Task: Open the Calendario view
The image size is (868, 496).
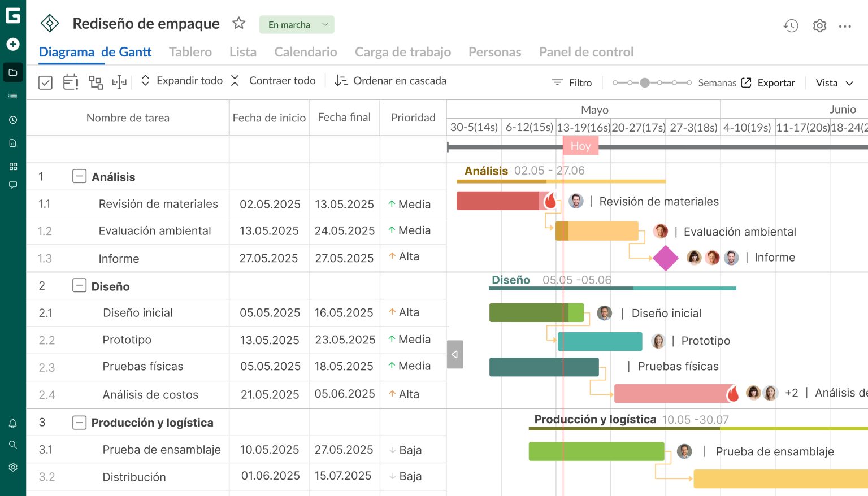Action: 305,52
